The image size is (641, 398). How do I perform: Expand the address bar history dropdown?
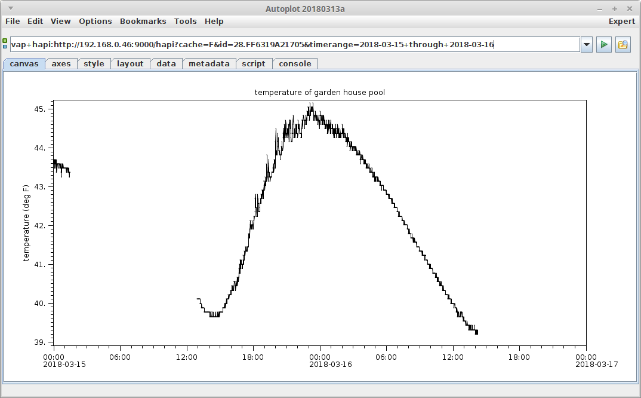coord(587,45)
